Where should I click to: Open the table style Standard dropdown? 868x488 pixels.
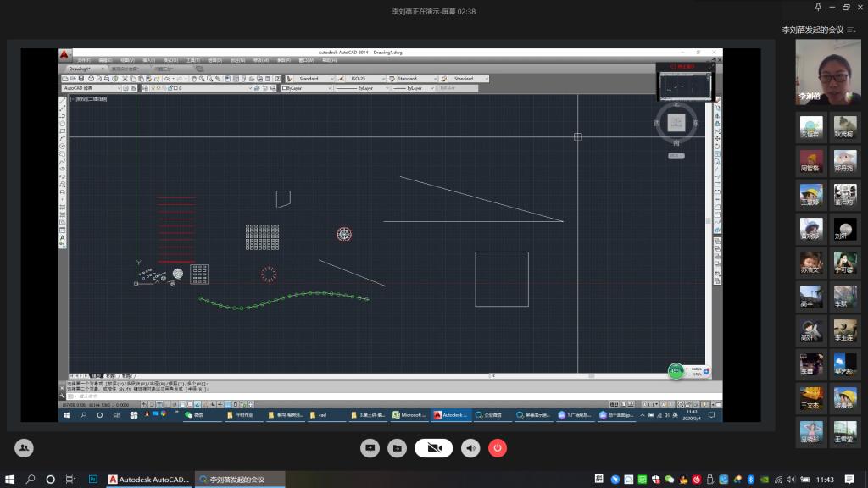pos(416,79)
